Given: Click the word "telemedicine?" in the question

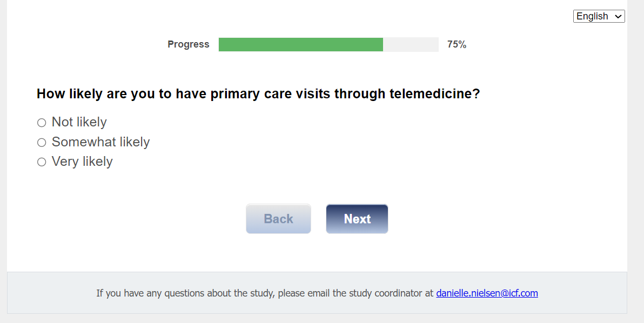Looking at the screenshot, I should pos(434,94).
